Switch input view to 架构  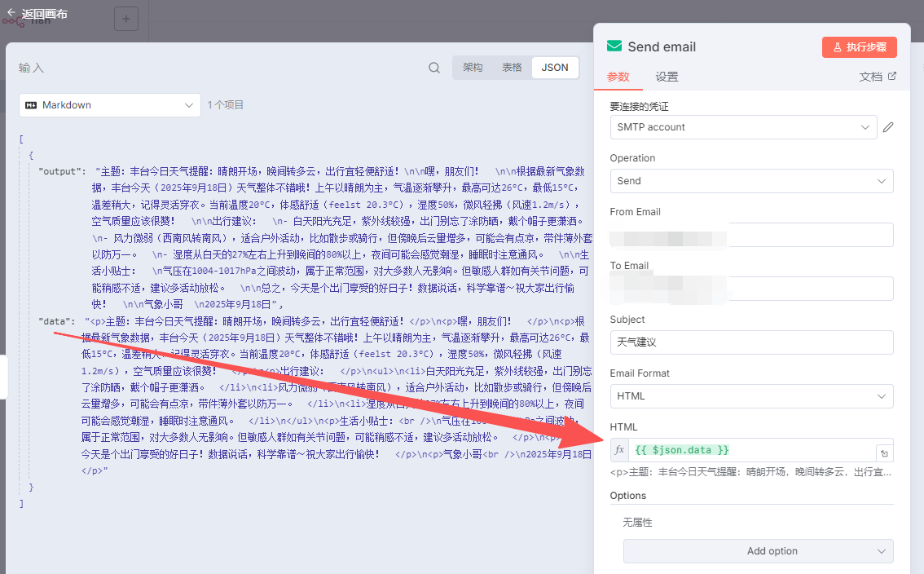click(473, 68)
